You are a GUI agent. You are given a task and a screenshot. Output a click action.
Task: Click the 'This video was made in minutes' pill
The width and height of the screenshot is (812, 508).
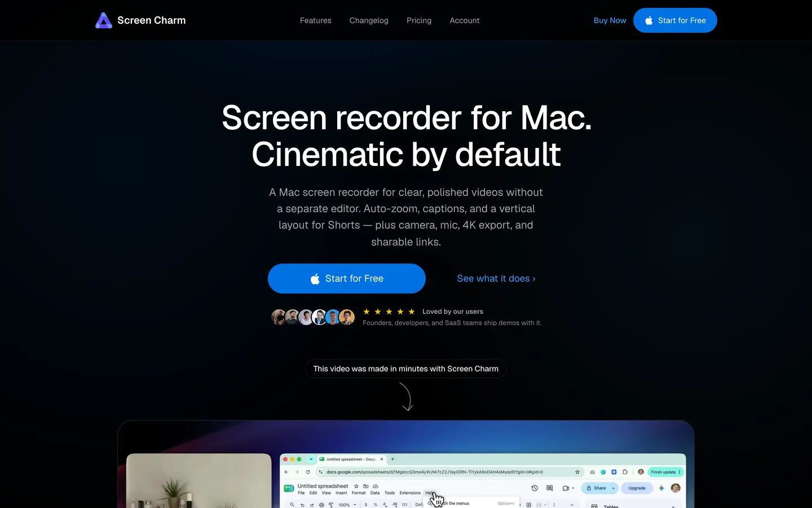coord(406,369)
